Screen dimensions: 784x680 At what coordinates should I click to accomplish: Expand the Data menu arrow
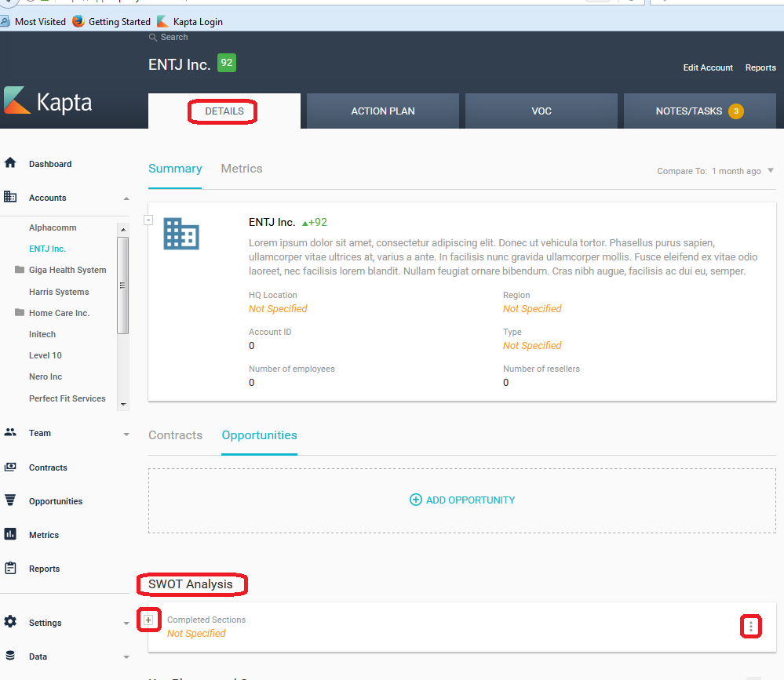tap(126, 657)
